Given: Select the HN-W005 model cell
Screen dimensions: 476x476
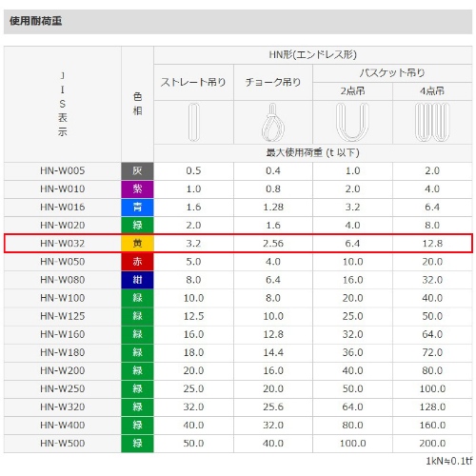Looking at the screenshot, I should click(63, 171).
